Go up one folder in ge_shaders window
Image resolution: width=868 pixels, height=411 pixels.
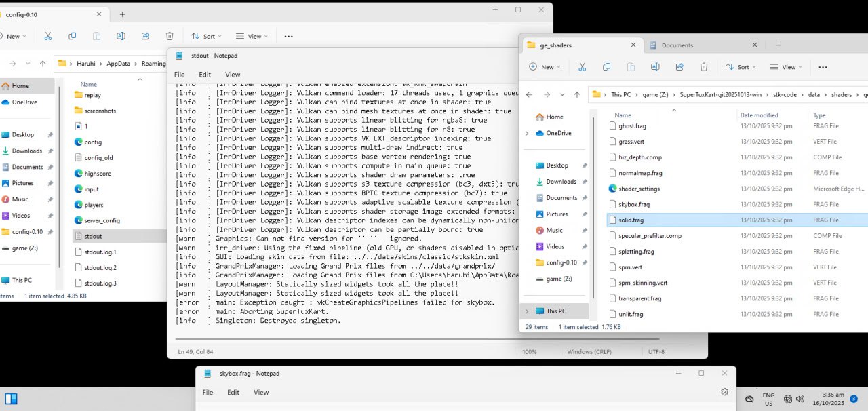pos(577,95)
